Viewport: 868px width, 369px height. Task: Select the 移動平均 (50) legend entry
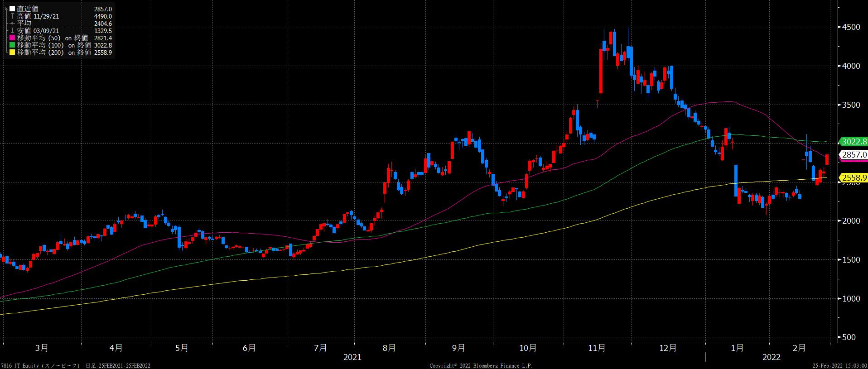pyautogui.click(x=53, y=38)
